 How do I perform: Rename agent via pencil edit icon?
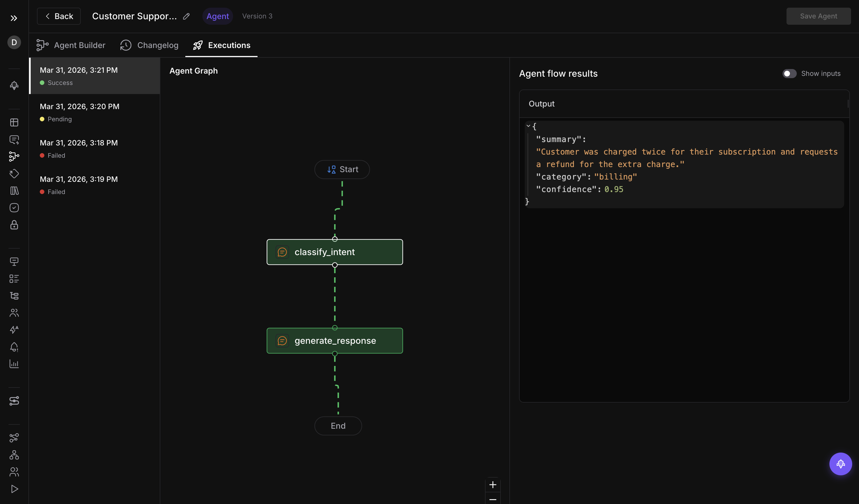[x=186, y=16]
